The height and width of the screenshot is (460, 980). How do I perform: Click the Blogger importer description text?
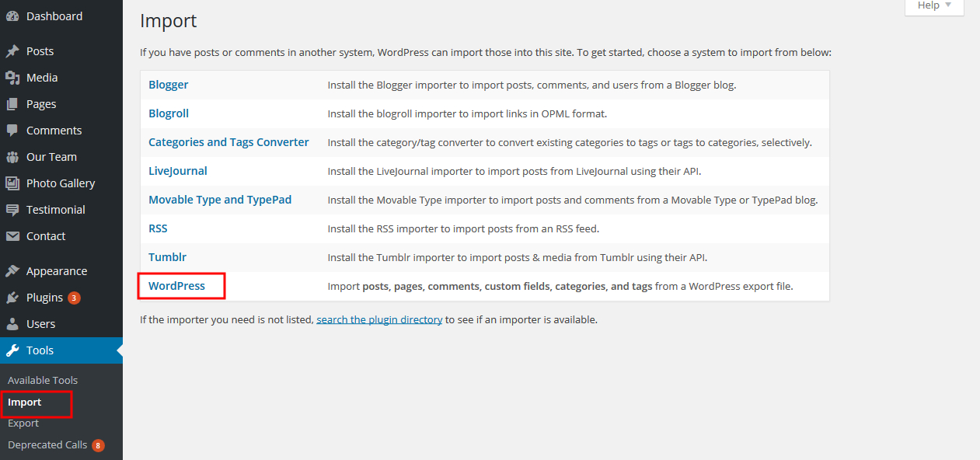click(x=532, y=85)
